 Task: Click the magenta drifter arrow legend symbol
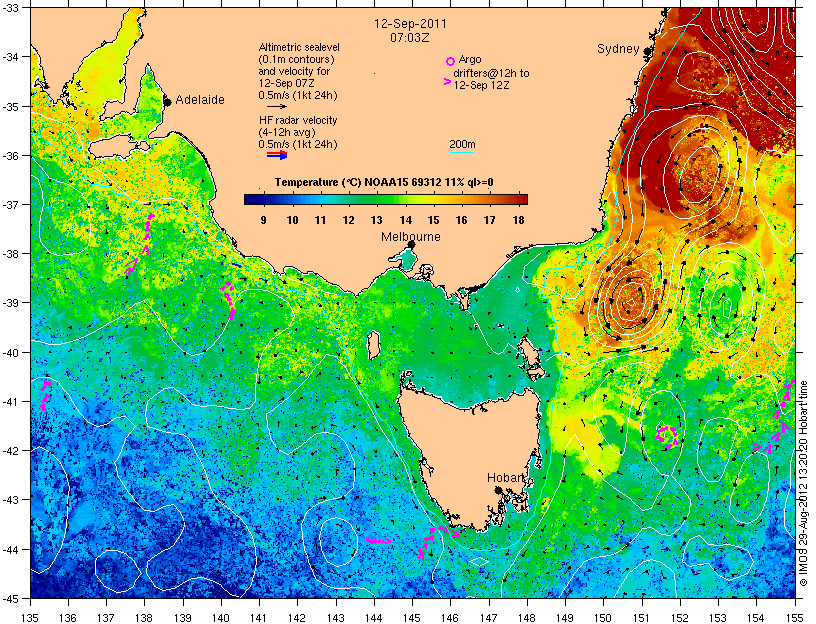point(447,82)
